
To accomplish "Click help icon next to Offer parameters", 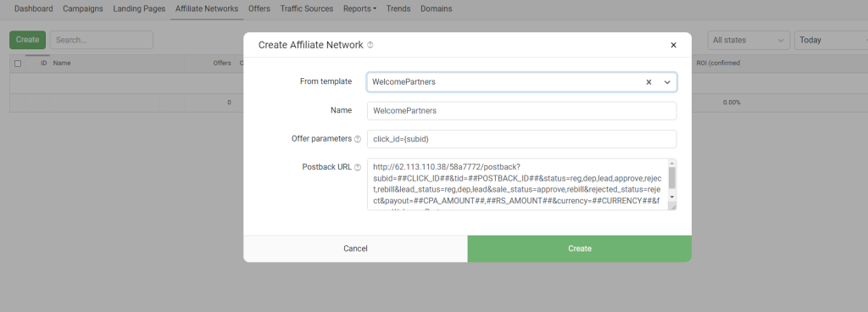I will point(358,139).
